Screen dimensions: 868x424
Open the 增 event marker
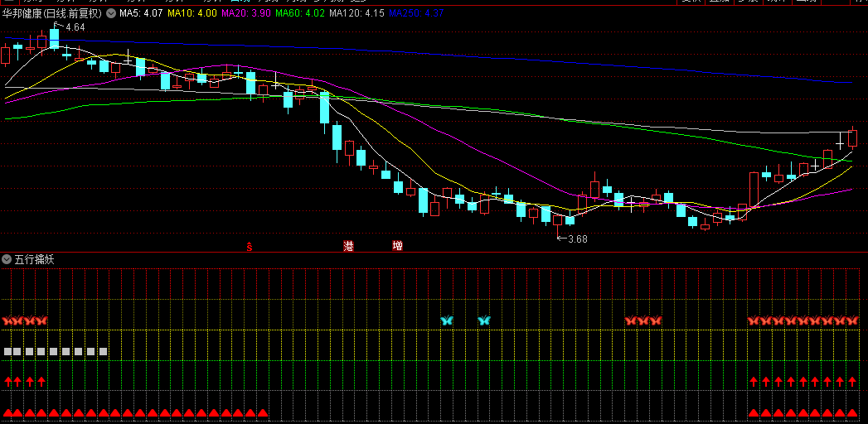point(397,247)
